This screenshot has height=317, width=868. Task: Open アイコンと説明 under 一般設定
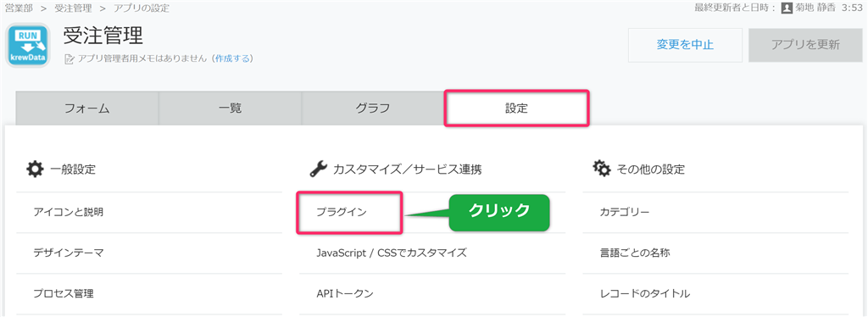68,212
